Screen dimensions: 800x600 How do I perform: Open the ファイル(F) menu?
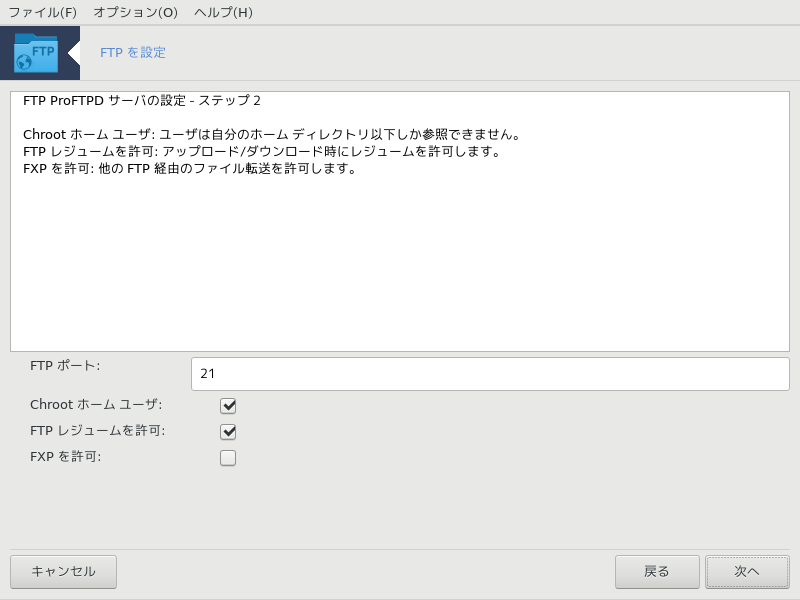(x=42, y=12)
